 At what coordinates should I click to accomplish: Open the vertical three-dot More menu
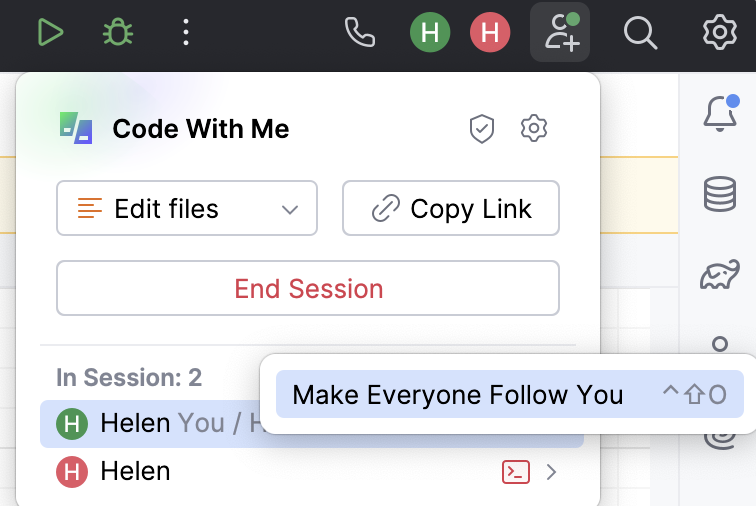tap(186, 33)
